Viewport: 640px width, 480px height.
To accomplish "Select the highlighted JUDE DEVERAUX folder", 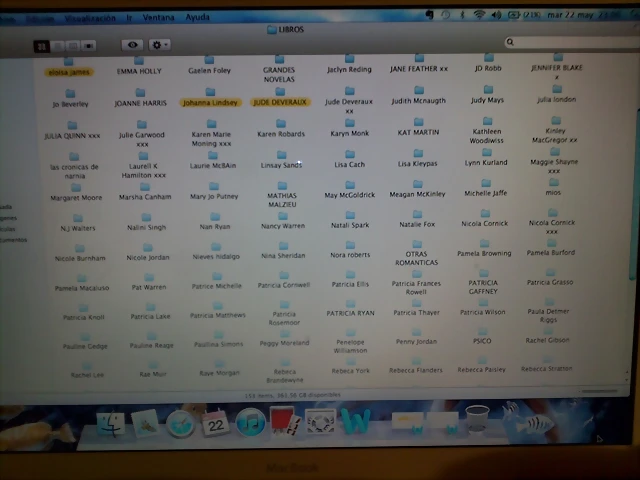I will [280, 97].
